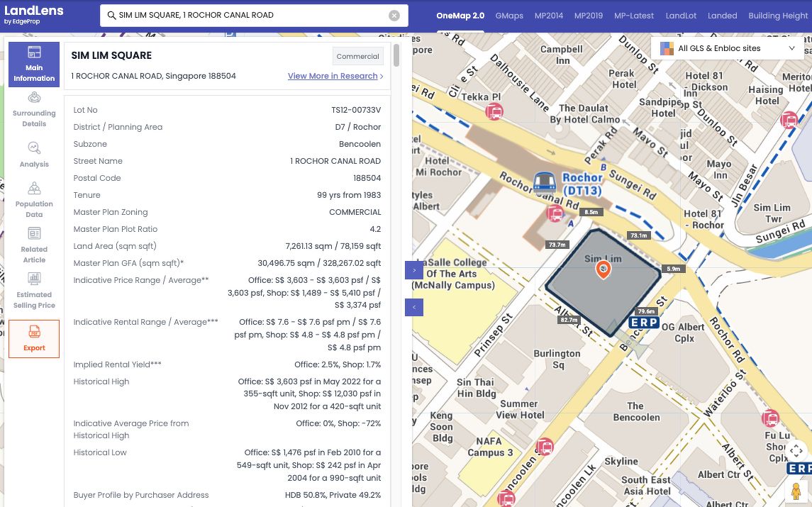Click the Rochor DT13 MRT station icon
The height and width of the screenshot is (507, 812).
point(544,182)
